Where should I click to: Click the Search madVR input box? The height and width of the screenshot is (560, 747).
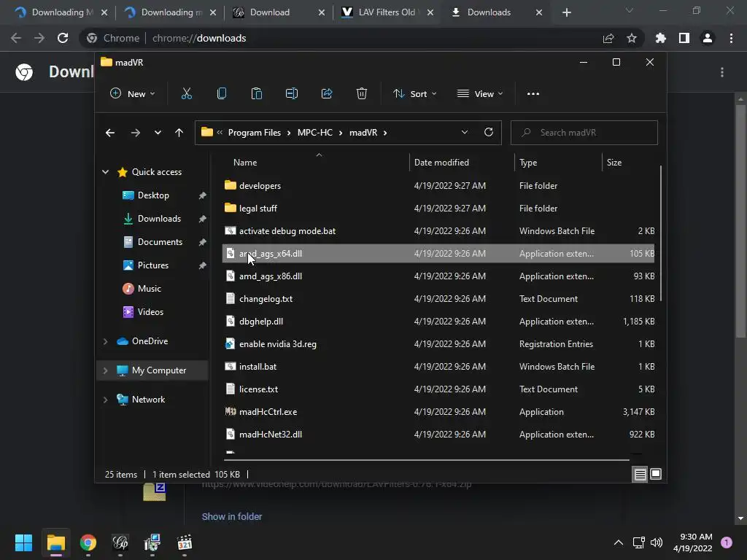coord(584,133)
